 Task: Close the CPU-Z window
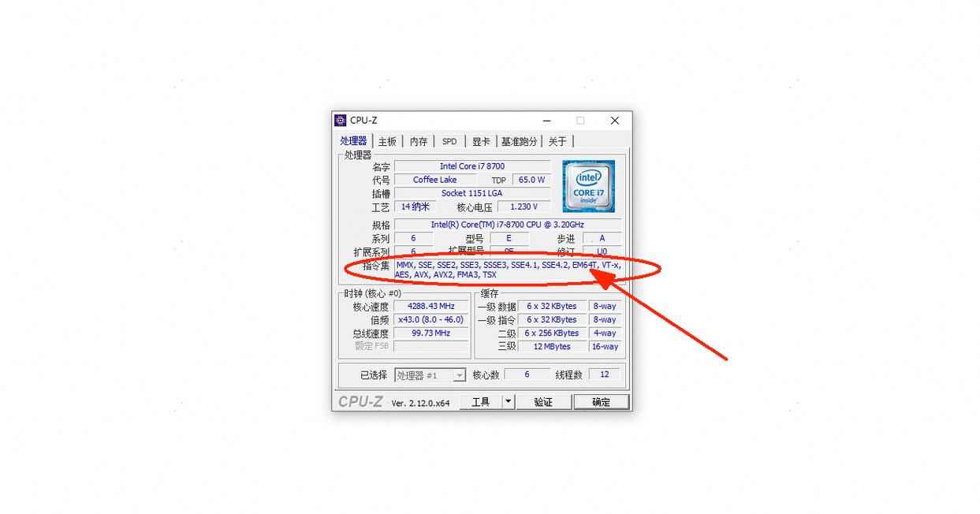click(615, 121)
